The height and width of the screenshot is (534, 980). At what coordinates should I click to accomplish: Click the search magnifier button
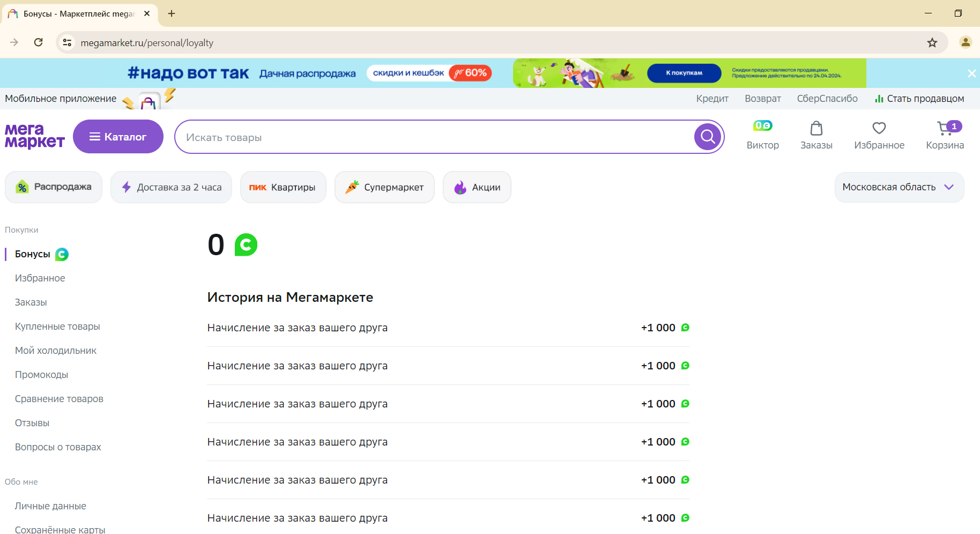(x=708, y=137)
